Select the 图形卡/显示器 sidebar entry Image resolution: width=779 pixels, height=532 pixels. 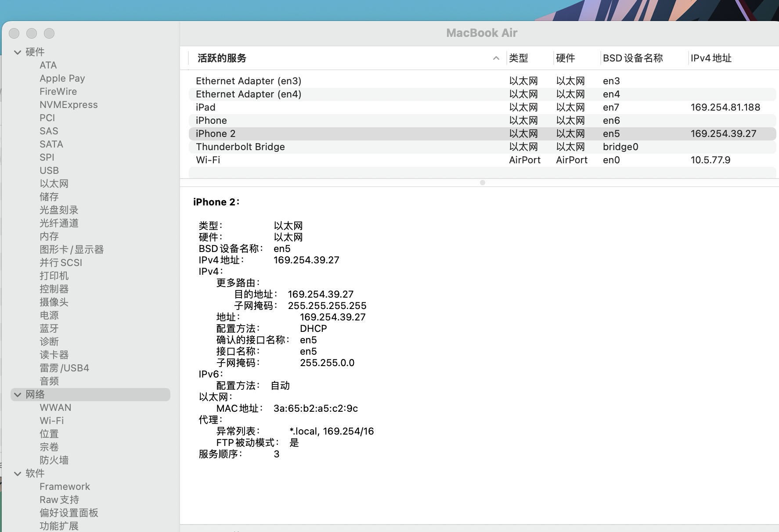pyautogui.click(x=72, y=249)
